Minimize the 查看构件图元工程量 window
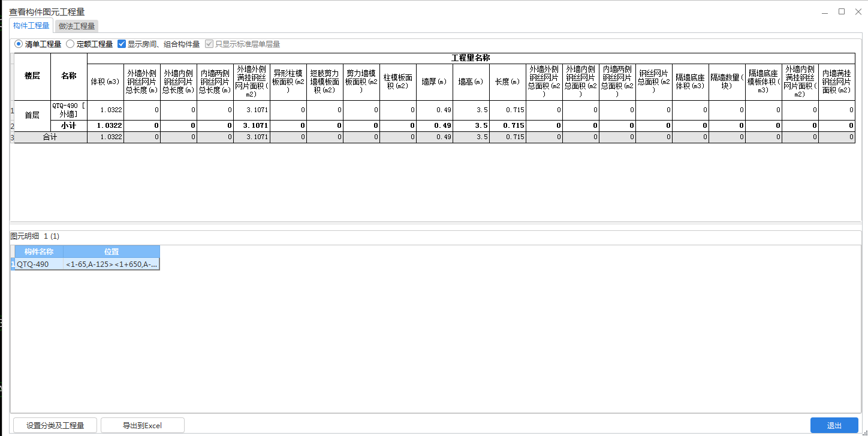Image resolution: width=868 pixels, height=436 pixels. click(825, 11)
